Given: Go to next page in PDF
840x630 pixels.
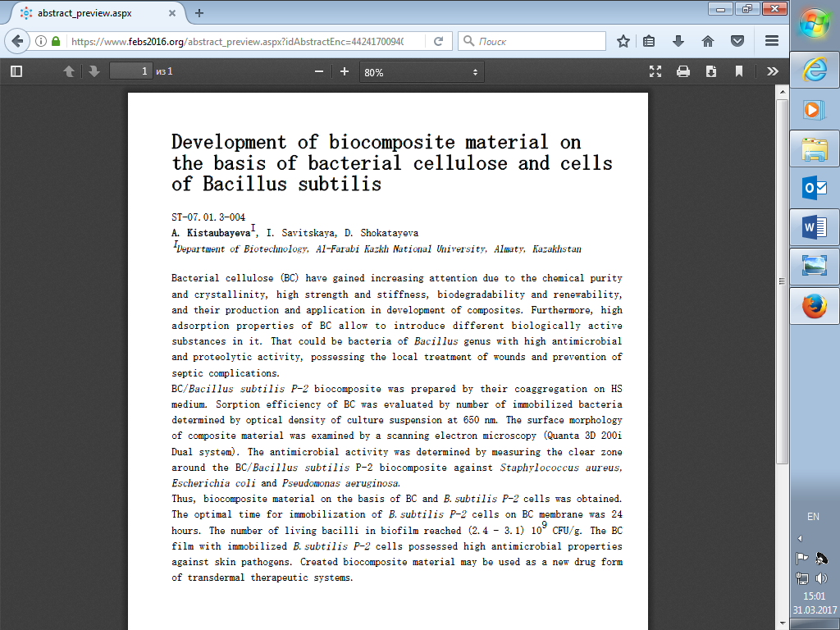Looking at the screenshot, I should coord(94,72).
